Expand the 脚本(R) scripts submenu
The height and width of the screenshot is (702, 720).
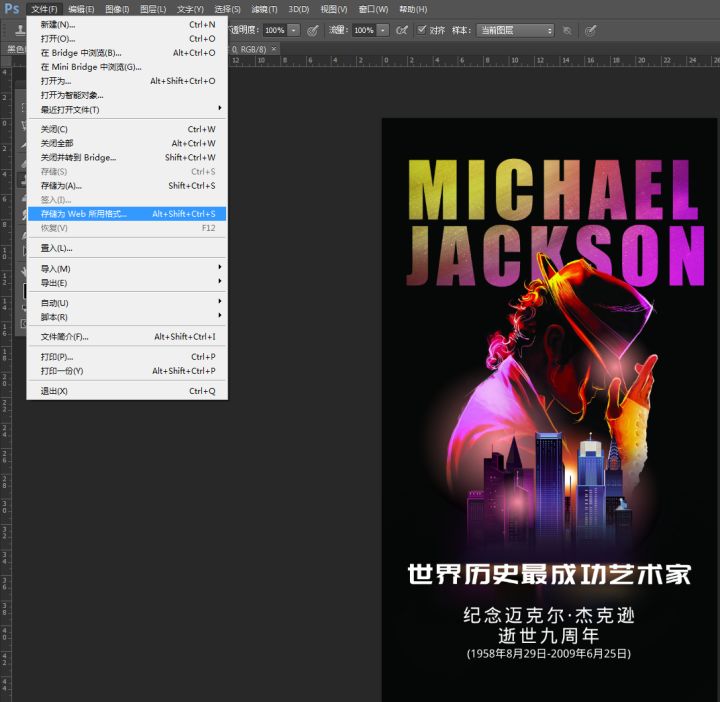pyautogui.click(x=127, y=317)
